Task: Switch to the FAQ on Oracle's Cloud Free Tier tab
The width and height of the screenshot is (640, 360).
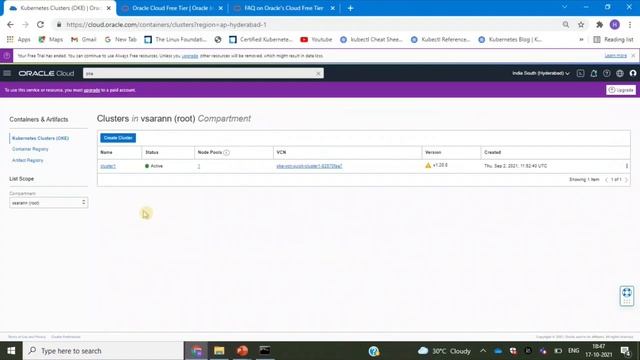Action: pyautogui.click(x=284, y=8)
